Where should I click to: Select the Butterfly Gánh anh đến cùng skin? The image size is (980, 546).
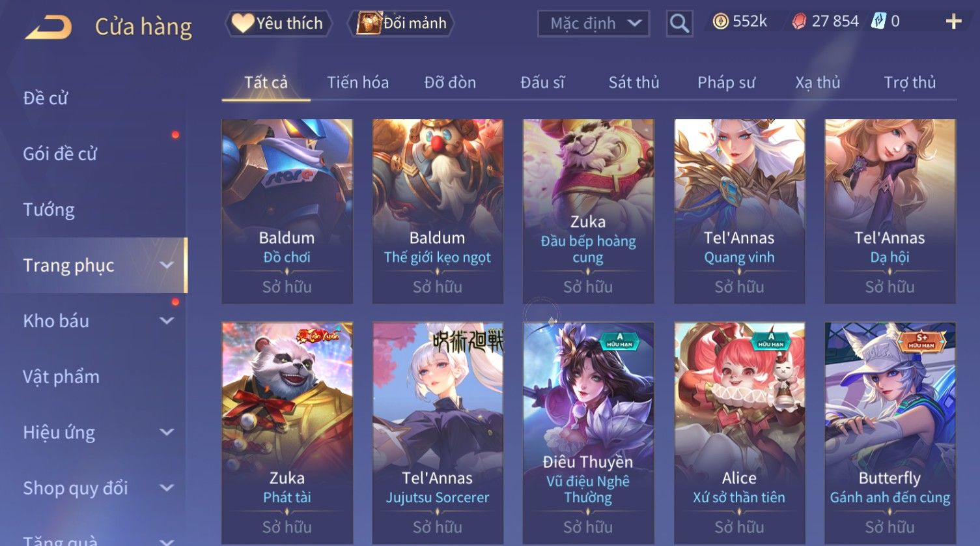[890, 433]
